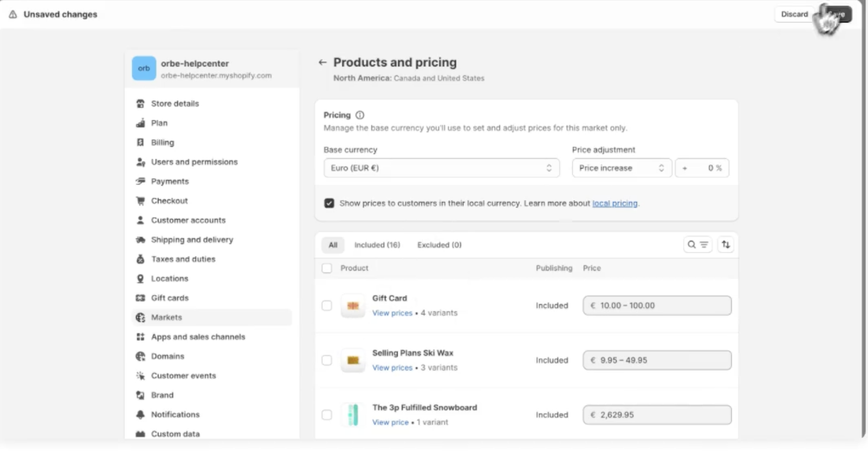Check the select-all products header checkbox
This screenshot has width=868, height=469.
[327, 268]
